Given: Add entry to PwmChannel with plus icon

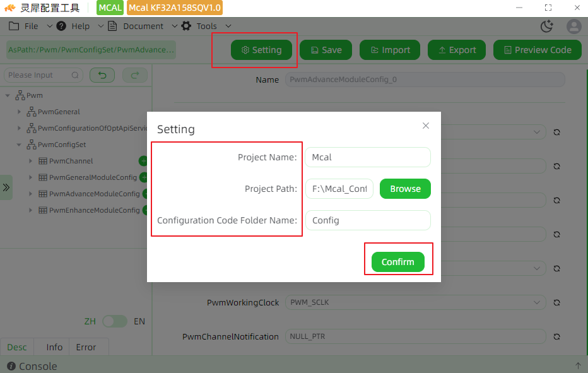Looking at the screenshot, I should tap(143, 161).
